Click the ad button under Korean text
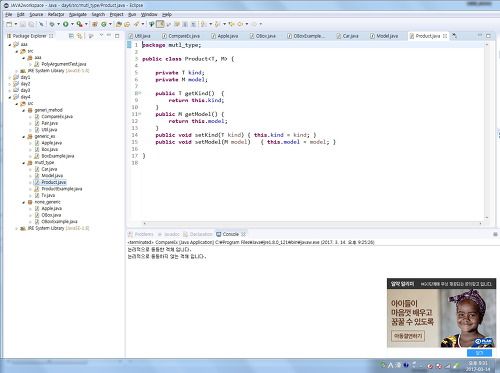The width and height of the screenshot is (500, 373). point(408,336)
